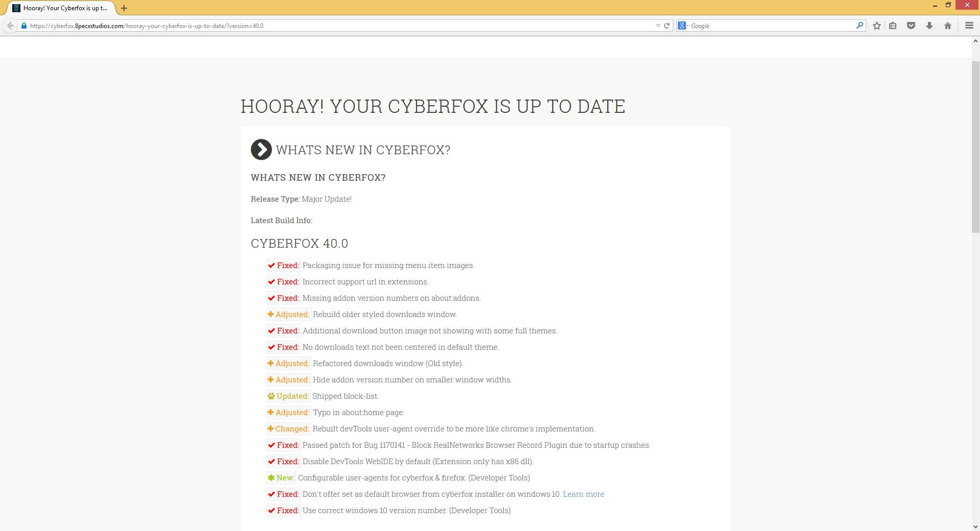This screenshot has height=531, width=980.
Task: Click 'Latest Build Info:' label
Action: [281, 221]
